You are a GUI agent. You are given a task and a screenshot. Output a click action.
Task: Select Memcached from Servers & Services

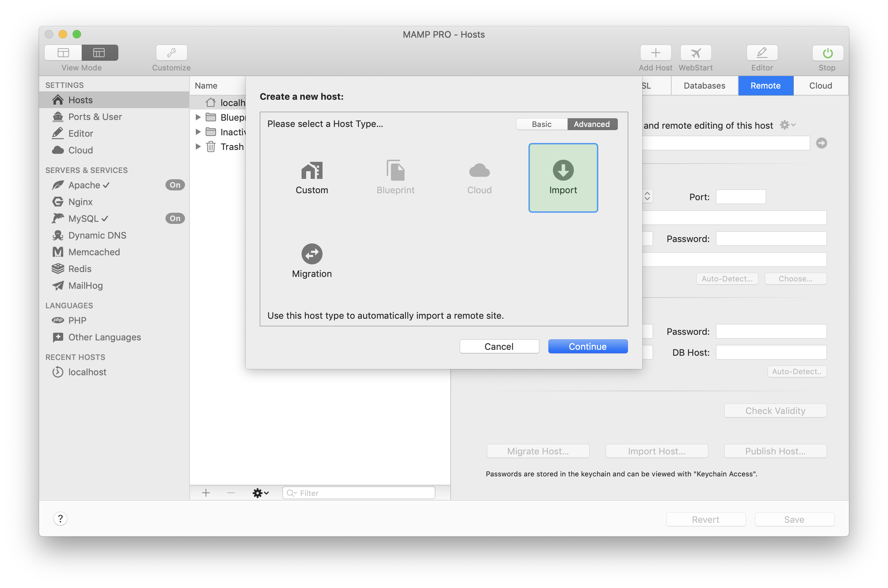pyautogui.click(x=94, y=251)
